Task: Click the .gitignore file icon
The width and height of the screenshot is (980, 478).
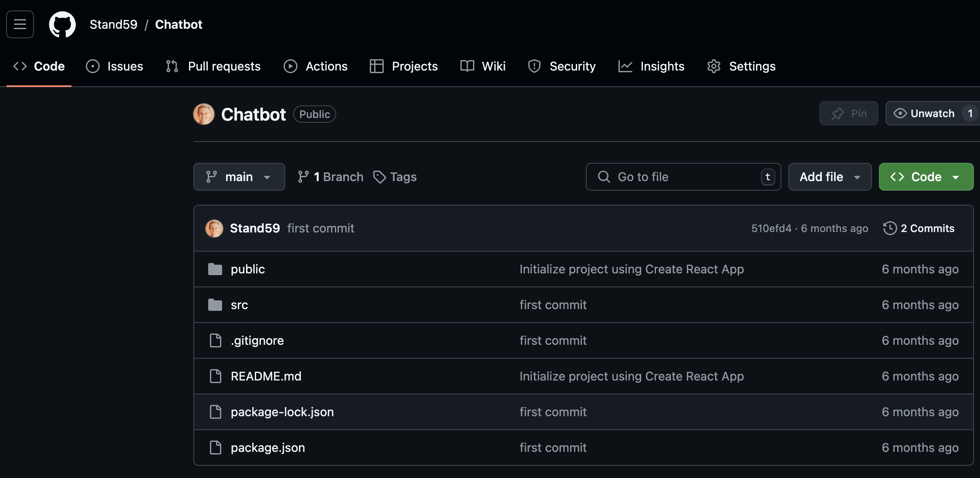Action: click(216, 340)
